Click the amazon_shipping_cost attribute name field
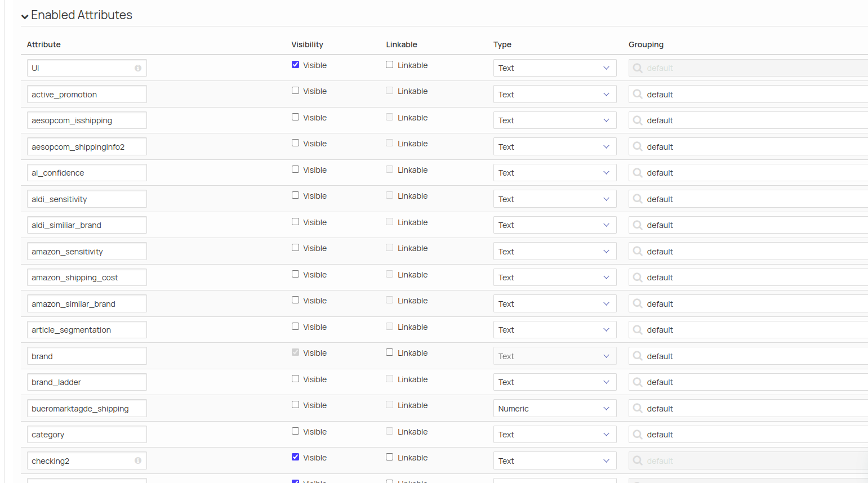Screen dimensions: 868x483 (87, 278)
